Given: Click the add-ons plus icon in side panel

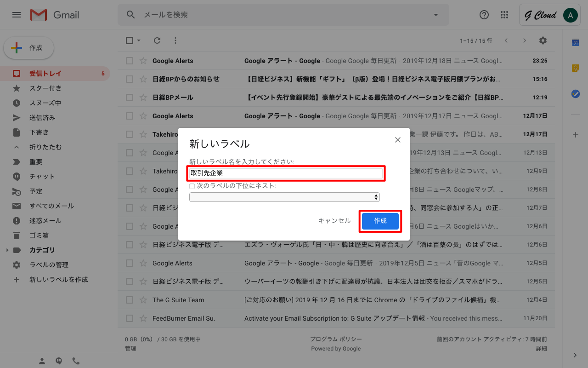Looking at the screenshot, I should [x=575, y=135].
